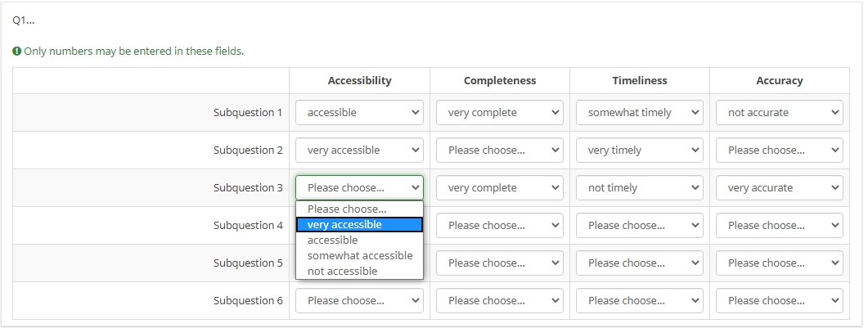Open Subquestion 3 Timeliness 'not timely' dropdown

639,188
